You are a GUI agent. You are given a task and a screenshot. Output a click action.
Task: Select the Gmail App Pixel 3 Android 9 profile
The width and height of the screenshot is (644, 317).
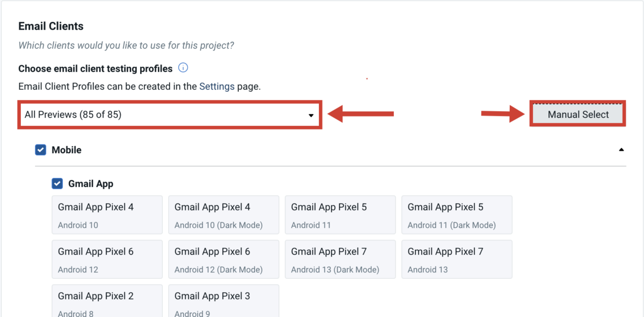223,301
